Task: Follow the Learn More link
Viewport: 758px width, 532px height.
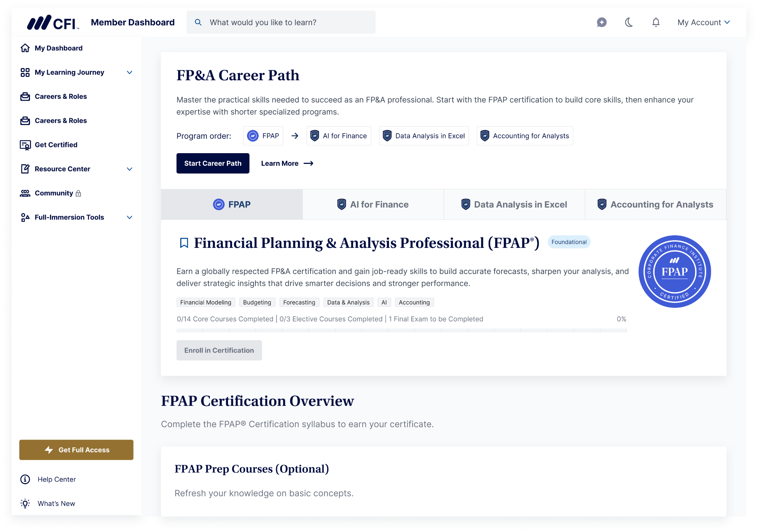Action: (287, 163)
